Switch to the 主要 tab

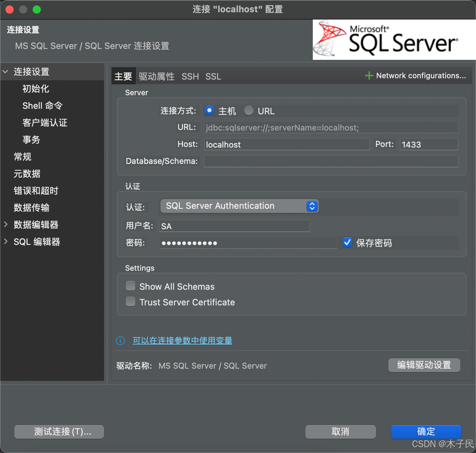[123, 76]
